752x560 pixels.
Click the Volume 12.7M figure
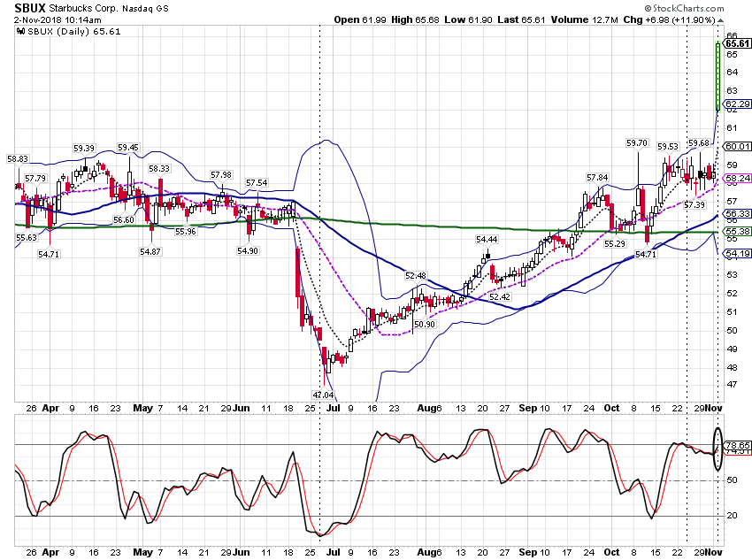[584, 19]
